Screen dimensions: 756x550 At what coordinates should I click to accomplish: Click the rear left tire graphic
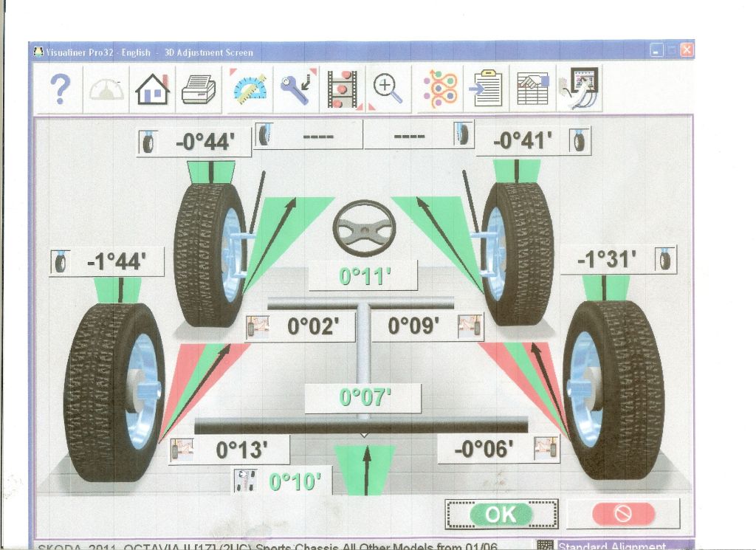click(x=114, y=392)
